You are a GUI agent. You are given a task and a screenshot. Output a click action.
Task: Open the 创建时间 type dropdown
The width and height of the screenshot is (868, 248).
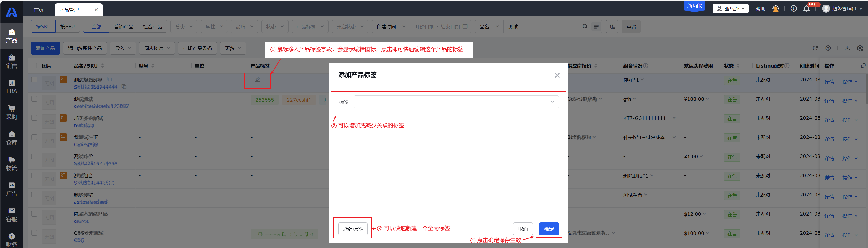(391, 27)
